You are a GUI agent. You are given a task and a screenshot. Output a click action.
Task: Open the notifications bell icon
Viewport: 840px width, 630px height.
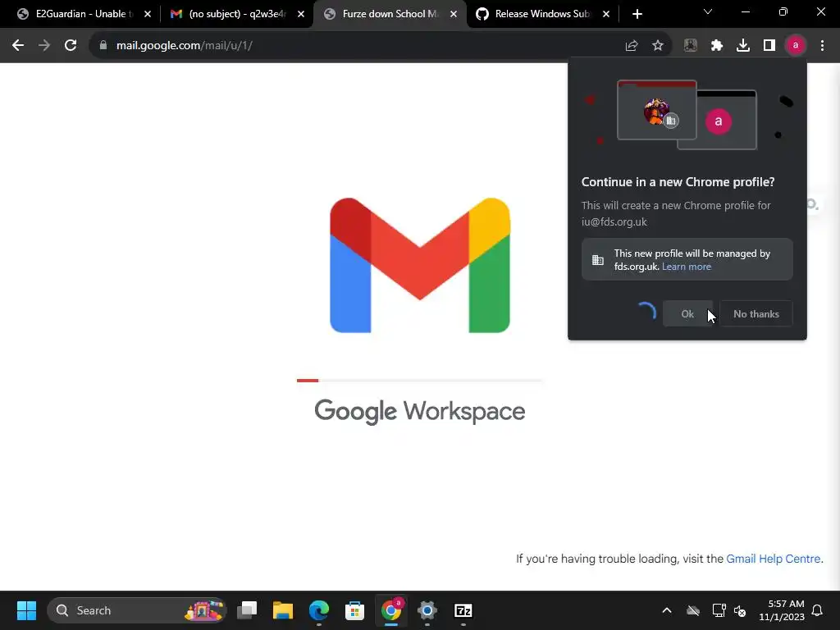818,610
